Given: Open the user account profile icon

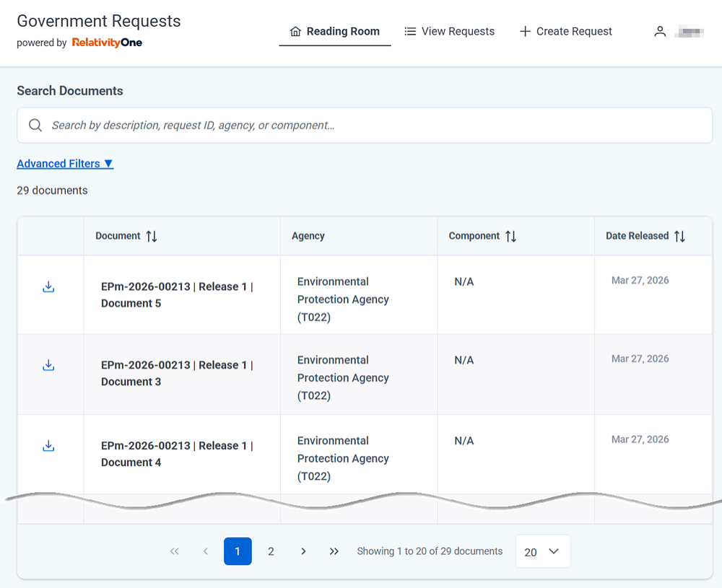Looking at the screenshot, I should [660, 32].
